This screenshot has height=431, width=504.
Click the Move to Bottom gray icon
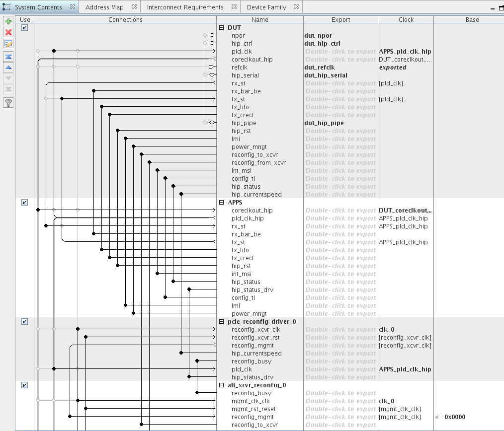pos(8,89)
